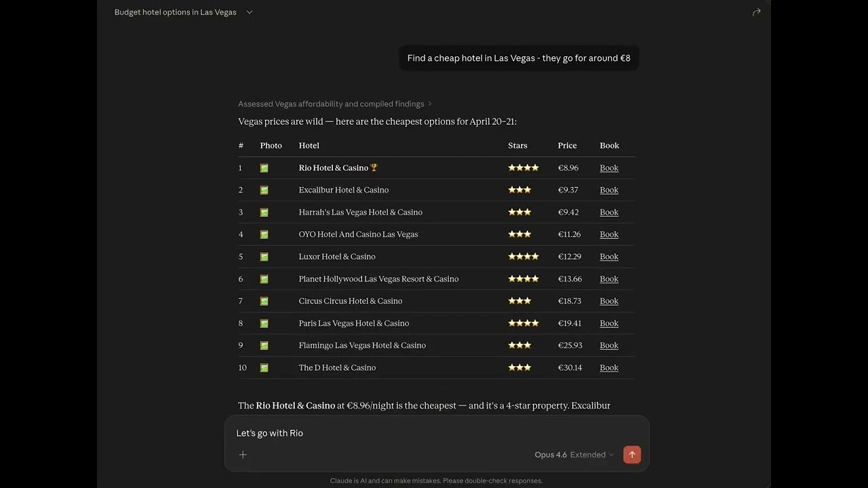
Task: Open the photo thumbnail for Luxor Hotel
Action: point(264,256)
